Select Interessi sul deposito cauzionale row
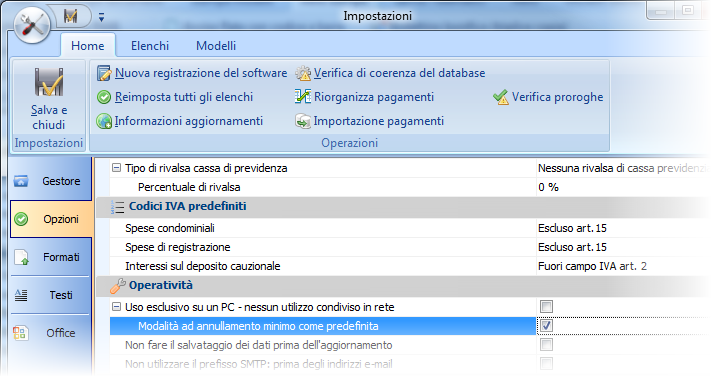 [323, 266]
